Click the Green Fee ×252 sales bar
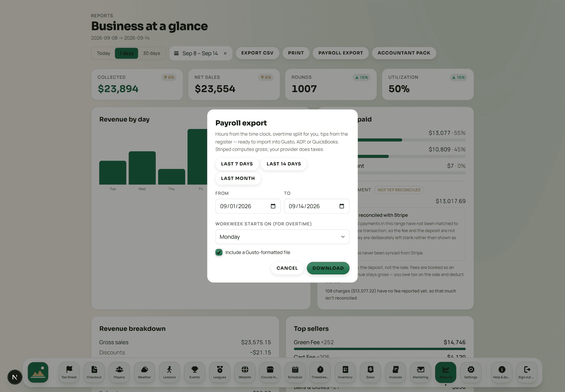 coord(380,349)
